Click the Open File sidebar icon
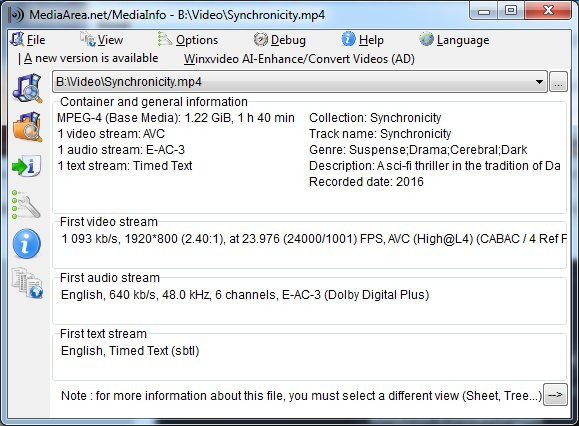 [x=27, y=88]
